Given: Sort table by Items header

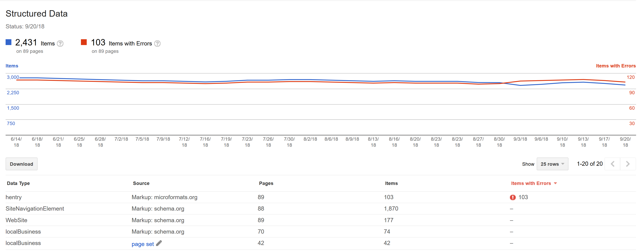Looking at the screenshot, I should coord(391,183).
